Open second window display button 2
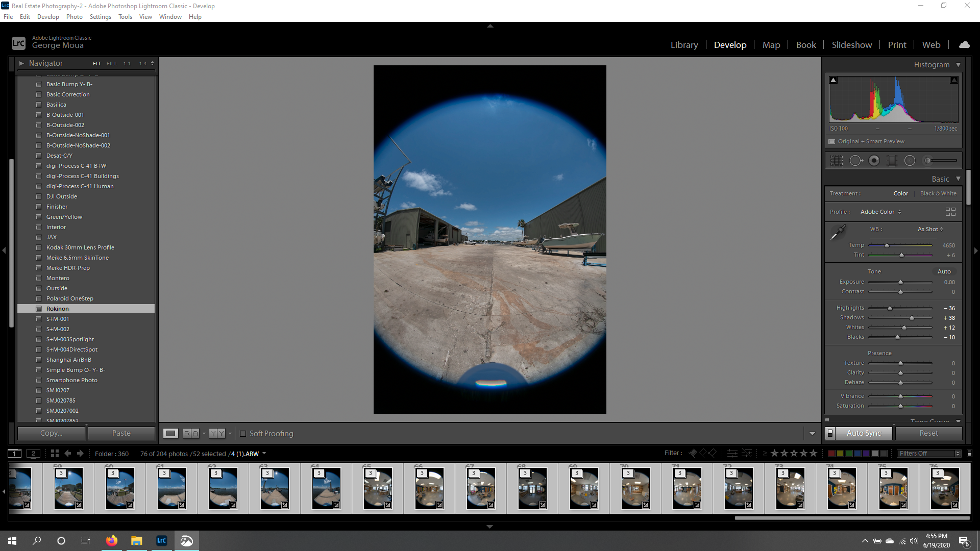The image size is (980, 551). pyautogui.click(x=33, y=454)
